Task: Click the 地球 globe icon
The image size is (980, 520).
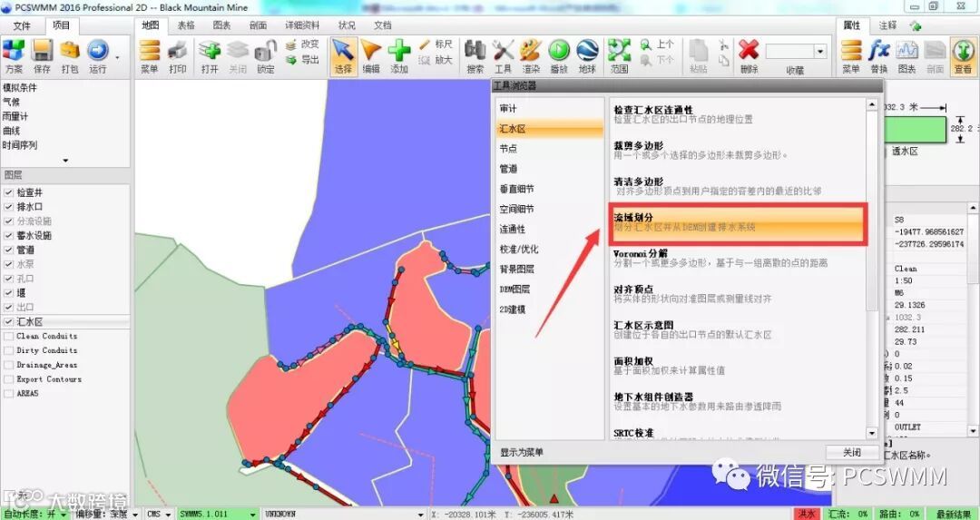Action: [x=587, y=56]
